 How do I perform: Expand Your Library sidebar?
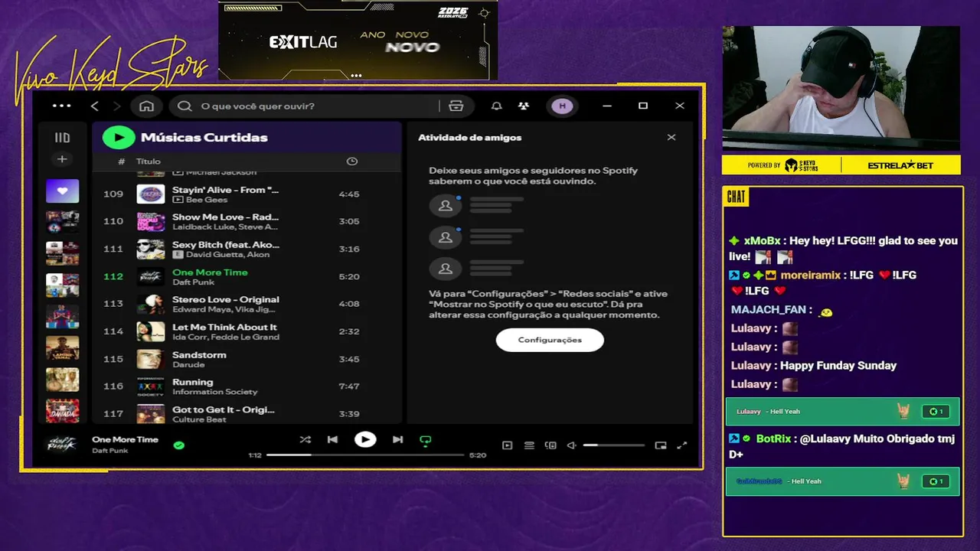click(x=63, y=138)
